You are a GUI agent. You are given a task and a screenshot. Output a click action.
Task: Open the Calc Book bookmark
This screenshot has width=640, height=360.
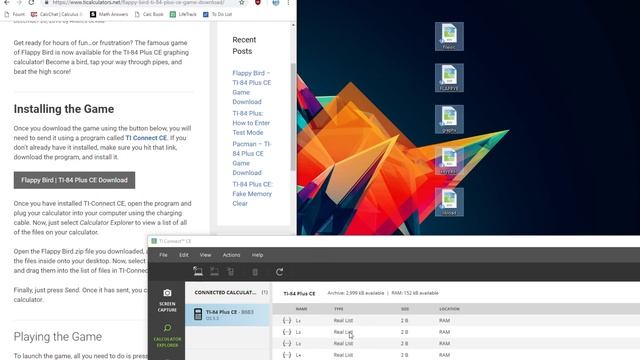tap(149, 14)
